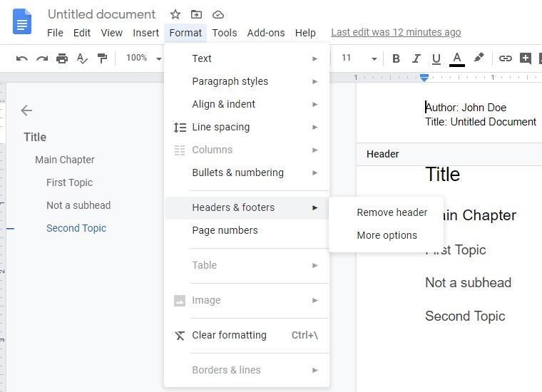This screenshot has width=542, height=392.
Task: Jump to Main Chapter in outline
Action: pyautogui.click(x=64, y=160)
